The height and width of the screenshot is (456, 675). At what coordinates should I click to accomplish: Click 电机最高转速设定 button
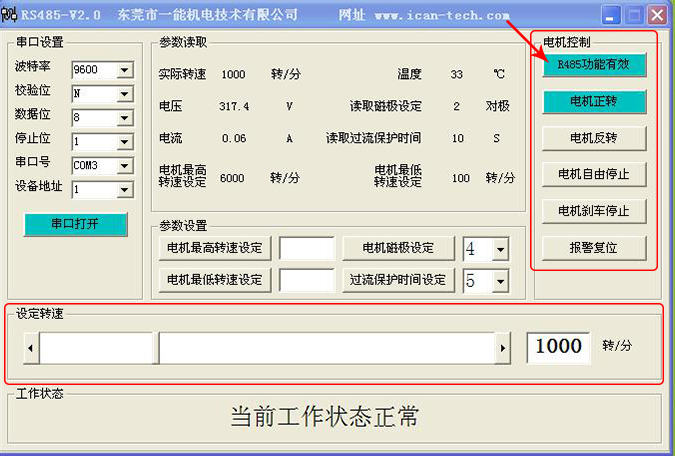[x=215, y=248]
